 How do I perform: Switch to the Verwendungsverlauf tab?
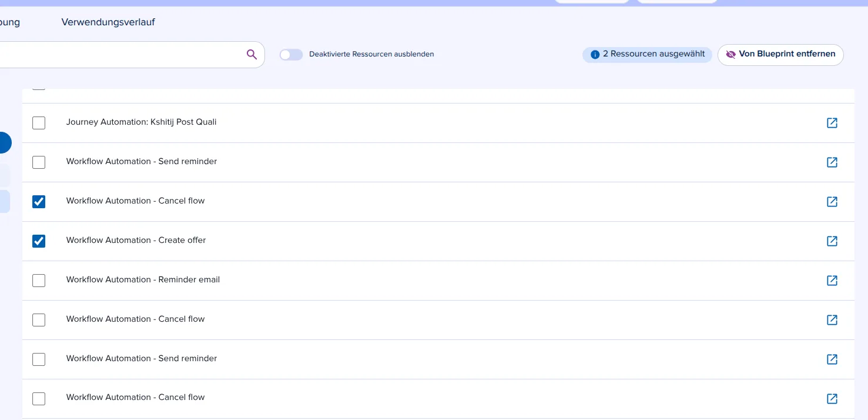pyautogui.click(x=108, y=22)
